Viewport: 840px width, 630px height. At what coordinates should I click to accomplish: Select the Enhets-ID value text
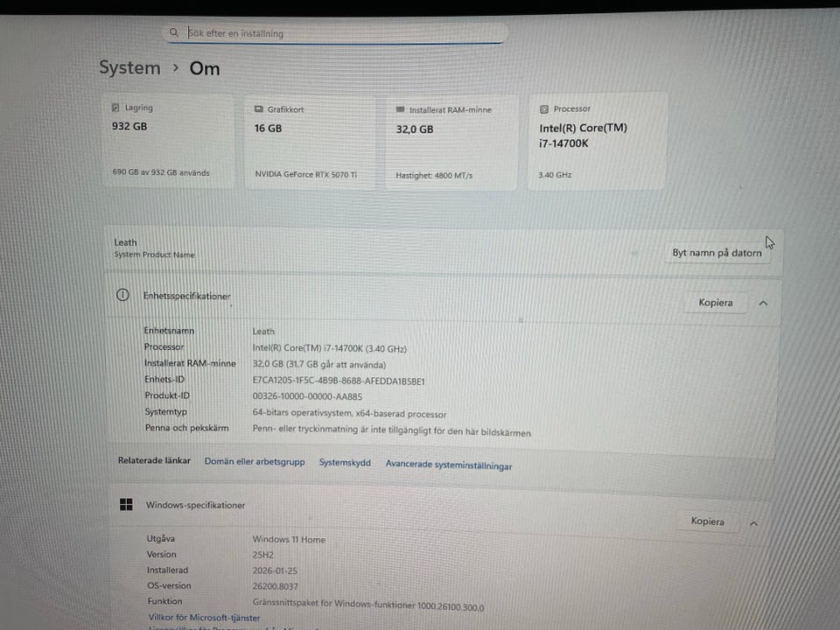(339, 381)
